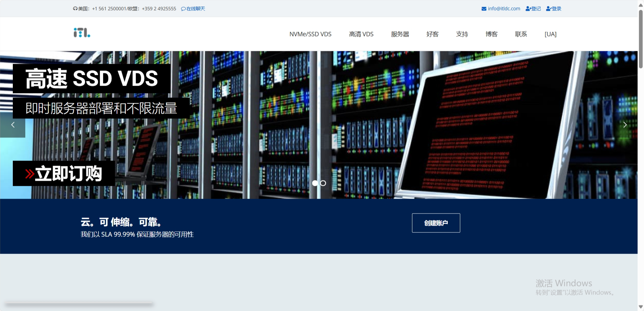The image size is (644, 311).
Task: Select the second carousel indicator dot
Action: (323, 183)
